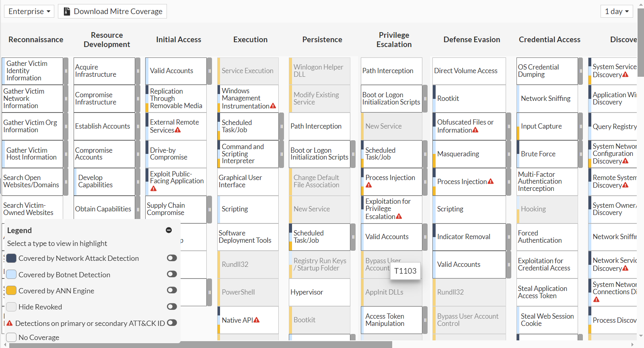The height and width of the screenshot is (348, 644).
Task: Click the file icon in Download Mitre Coverage
Action: [x=67, y=11]
